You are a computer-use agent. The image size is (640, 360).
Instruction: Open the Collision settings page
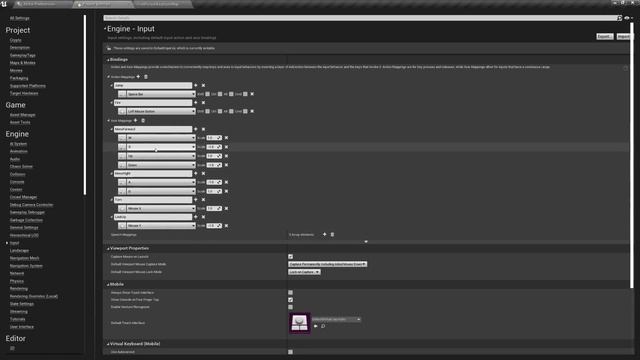(x=17, y=174)
